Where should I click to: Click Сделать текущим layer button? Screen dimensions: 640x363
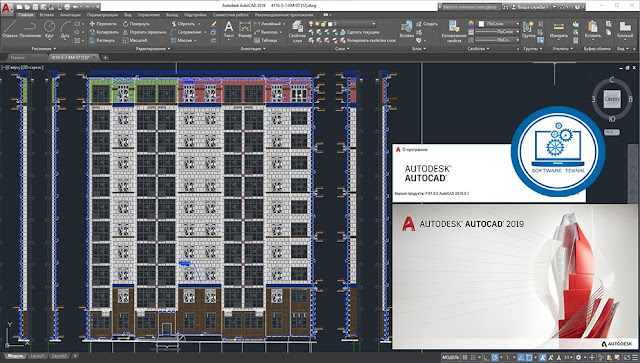tap(360, 32)
